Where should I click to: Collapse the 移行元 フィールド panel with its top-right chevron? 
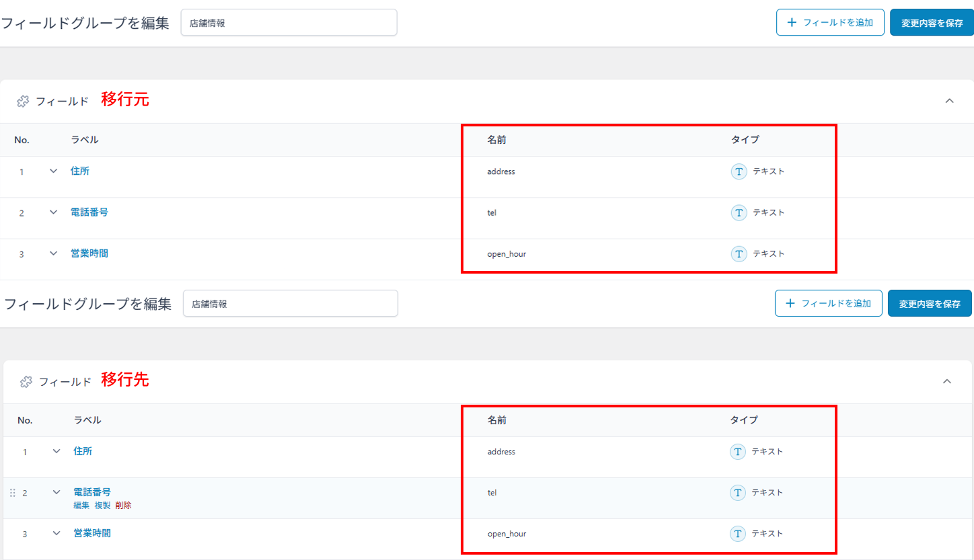click(949, 101)
